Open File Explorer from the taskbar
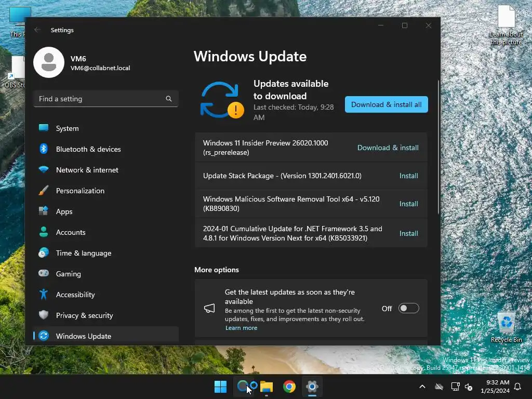Viewport: 532px width, 399px height. pyautogui.click(x=267, y=387)
